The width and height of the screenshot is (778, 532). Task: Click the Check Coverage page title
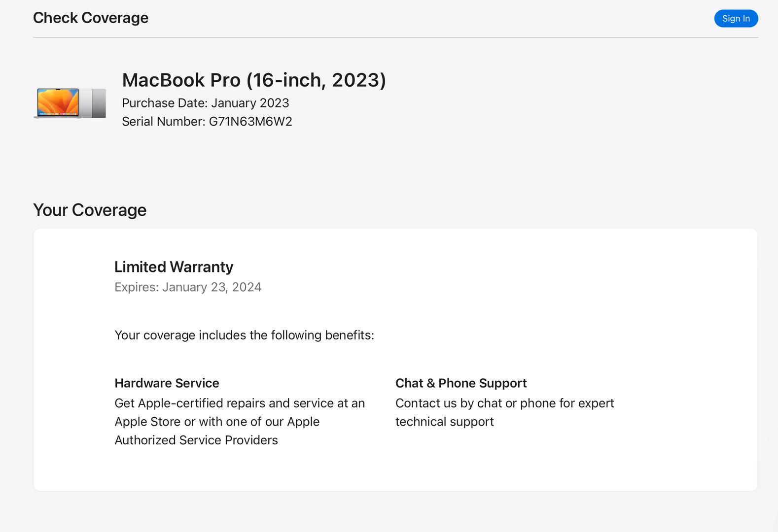click(91, 18)
